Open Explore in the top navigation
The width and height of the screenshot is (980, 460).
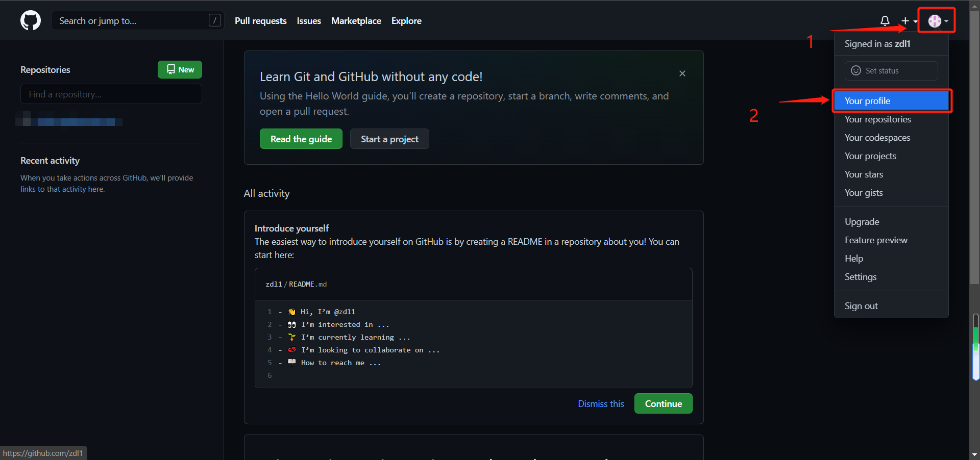pyautogui.click(x=406, y=21)
